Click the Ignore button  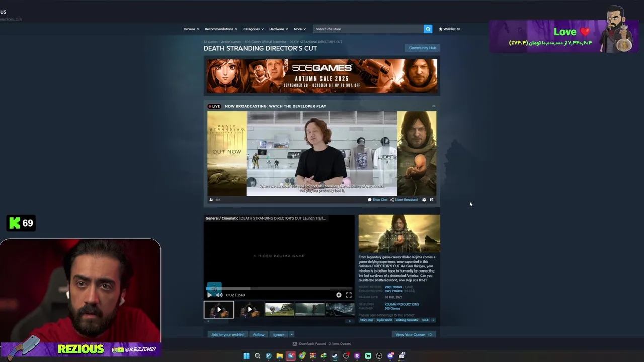tap(279, 335)
